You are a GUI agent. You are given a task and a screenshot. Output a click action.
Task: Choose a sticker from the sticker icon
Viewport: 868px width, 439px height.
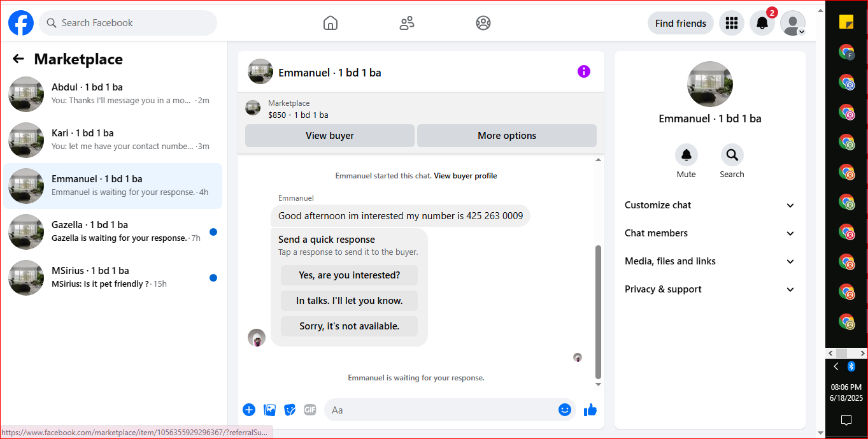pyautogui.click(x=290, y=410)
